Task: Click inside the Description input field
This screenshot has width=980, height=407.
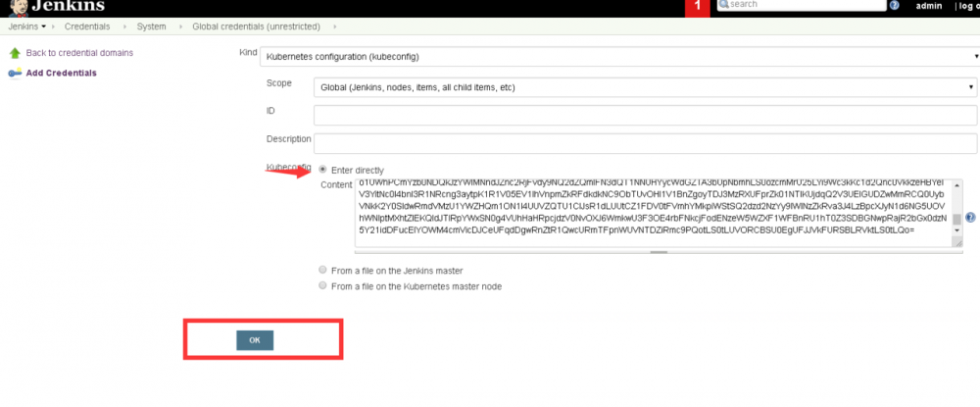Action: tap(645, 143)
